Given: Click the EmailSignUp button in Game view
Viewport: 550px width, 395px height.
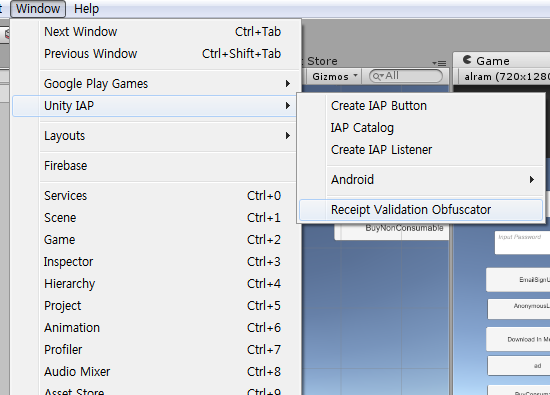Looking at the screenshot, I should coord(518,279).
